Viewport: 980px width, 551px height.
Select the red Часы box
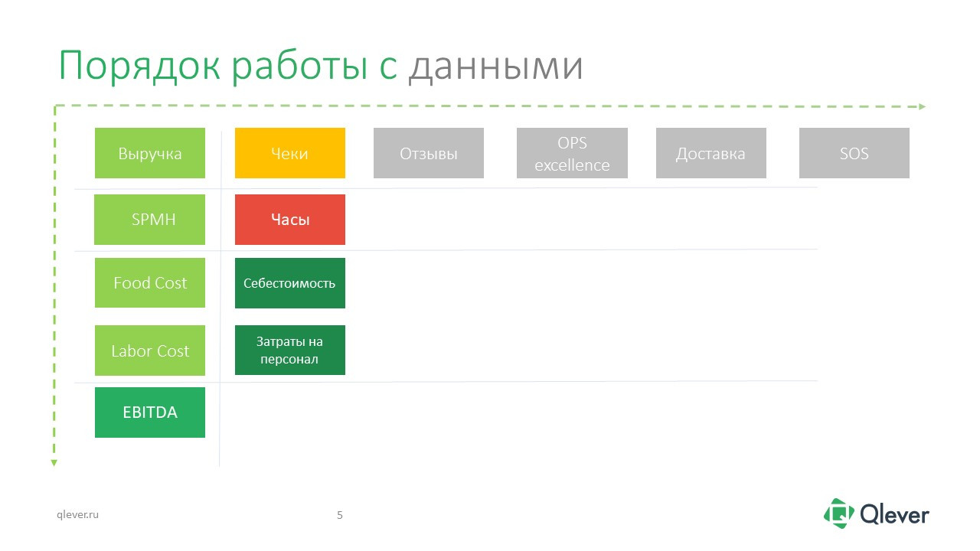coord(290,220)
